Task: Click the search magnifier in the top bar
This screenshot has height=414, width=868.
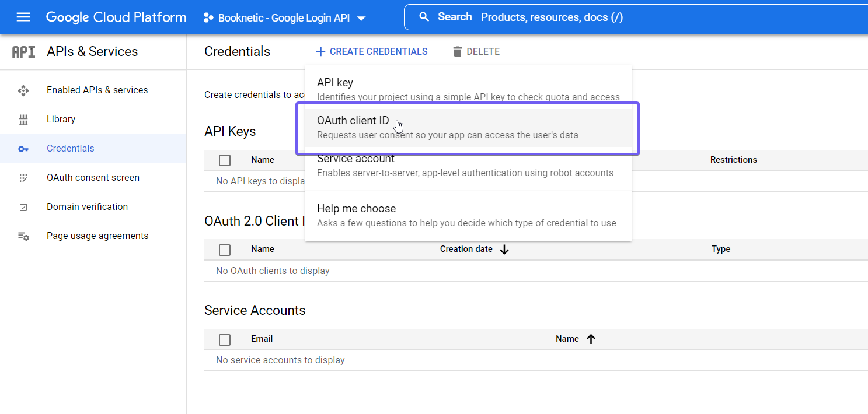Action: point(424,16)
